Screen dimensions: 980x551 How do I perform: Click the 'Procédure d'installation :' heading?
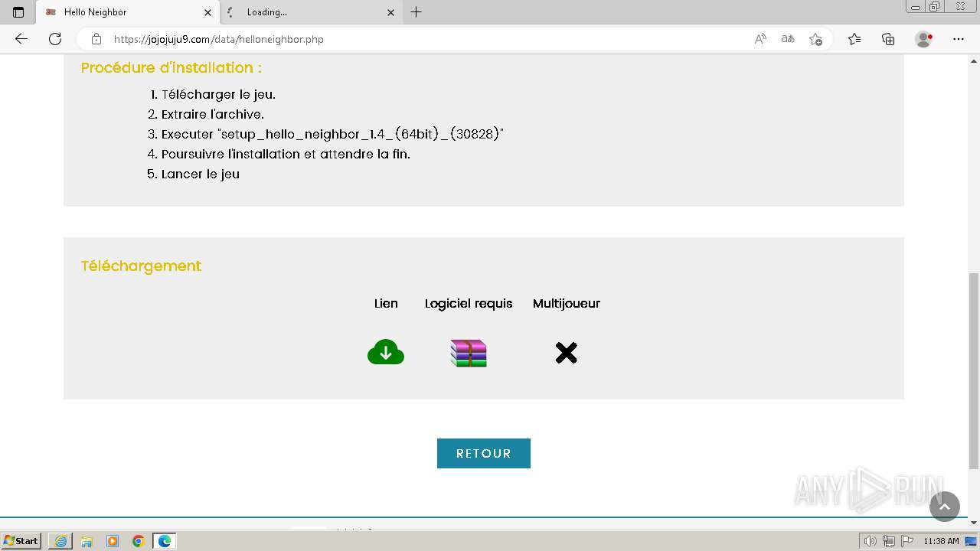pyautogui.click(x=171, y=67)
